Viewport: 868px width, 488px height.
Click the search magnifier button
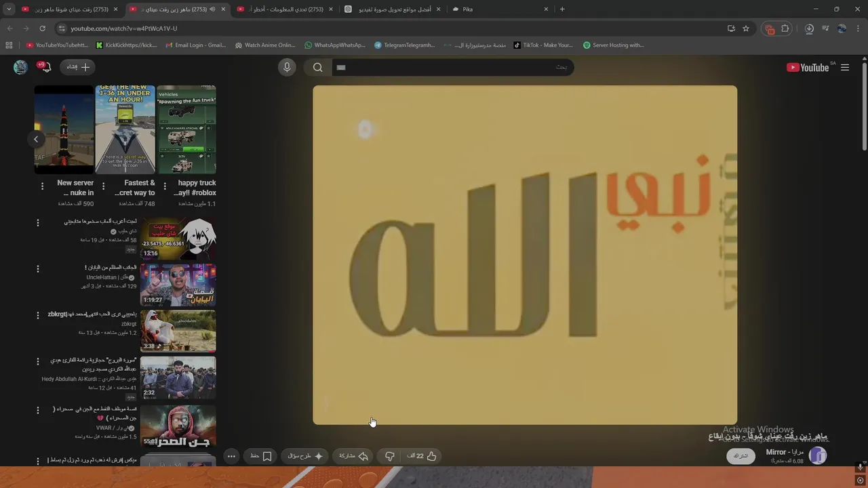coord(317,67)
